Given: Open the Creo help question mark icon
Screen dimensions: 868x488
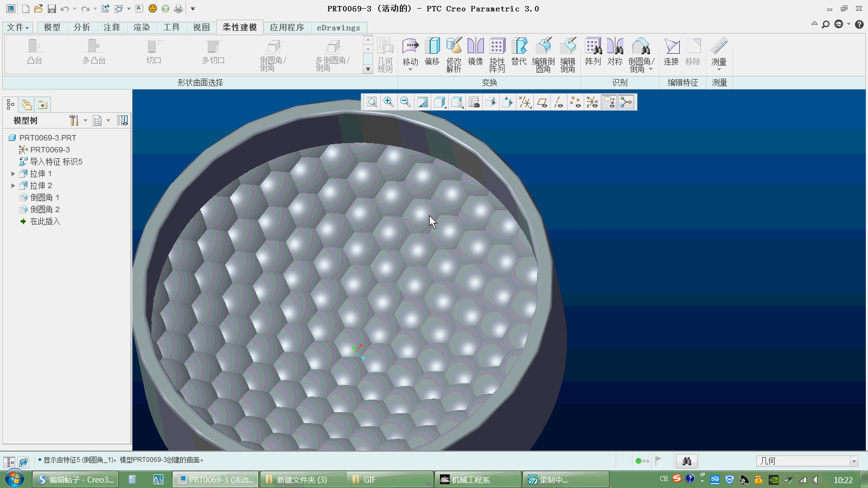Looking at the screenshot, I should (x=859, y=24).
